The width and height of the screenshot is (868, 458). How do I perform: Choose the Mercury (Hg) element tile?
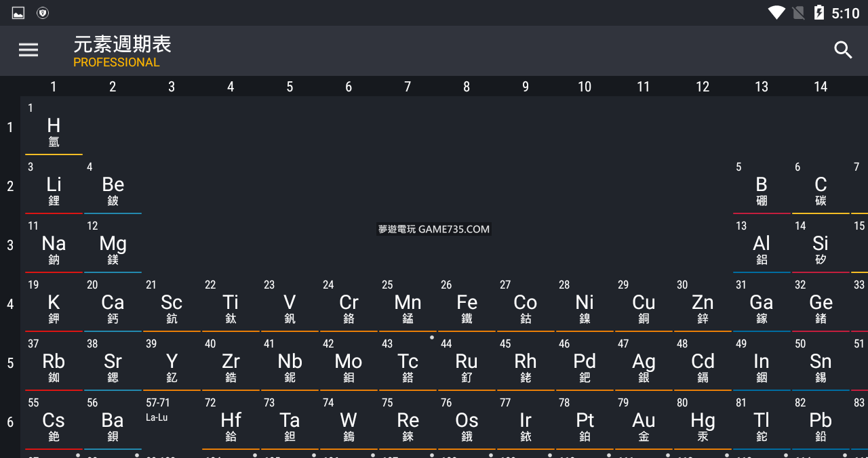703,422
